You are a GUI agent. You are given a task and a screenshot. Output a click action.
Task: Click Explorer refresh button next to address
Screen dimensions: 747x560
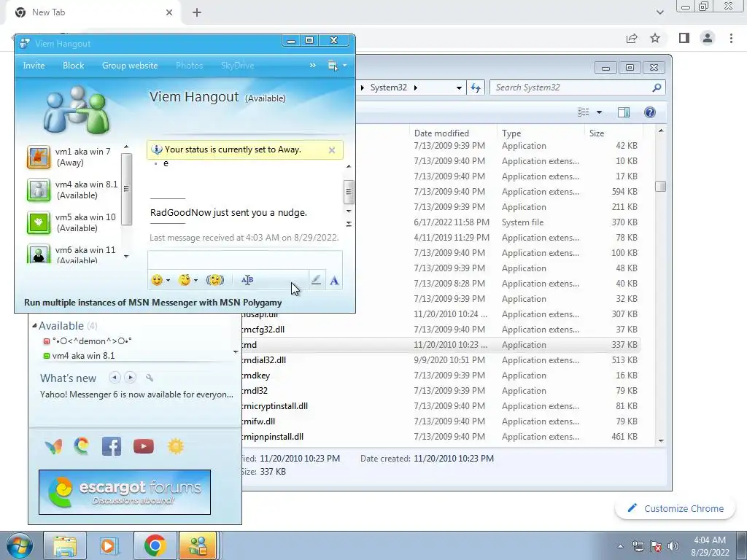[476, 87]
